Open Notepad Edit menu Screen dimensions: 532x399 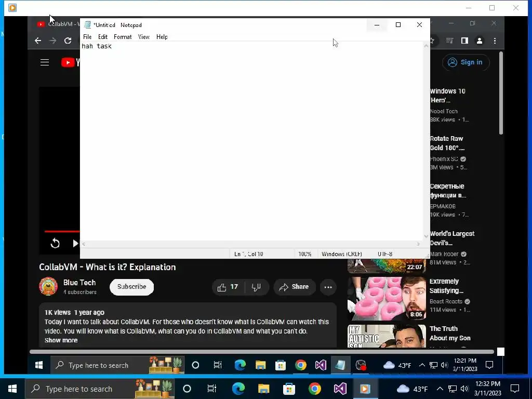(x=103, y=37)
